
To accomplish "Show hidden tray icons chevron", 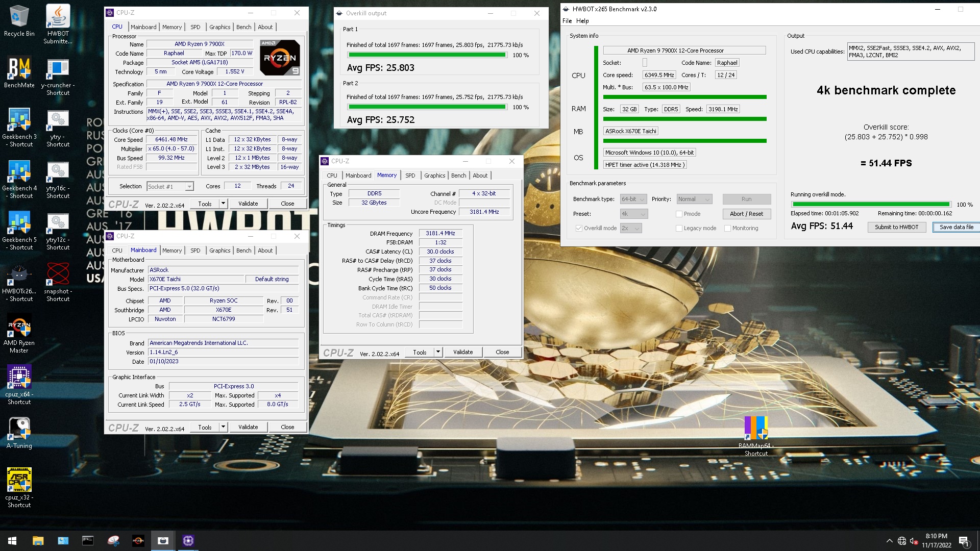I will coord(890,541).
